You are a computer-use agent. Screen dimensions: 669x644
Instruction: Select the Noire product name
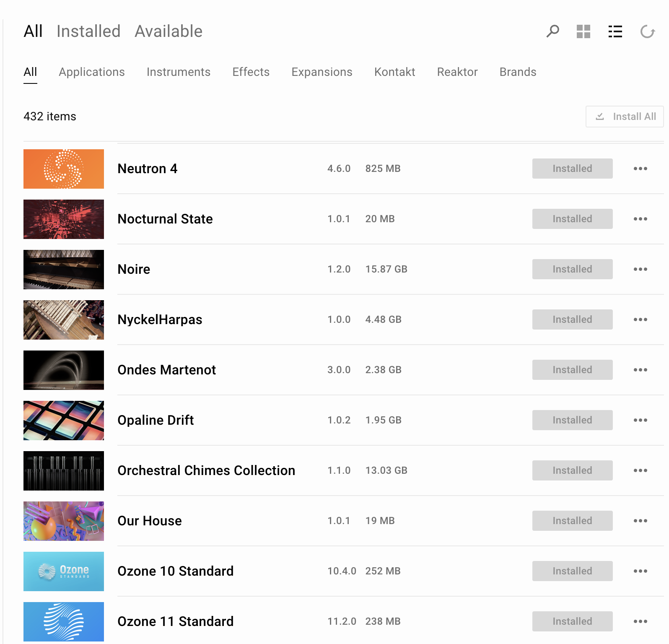tap(134, 269)
